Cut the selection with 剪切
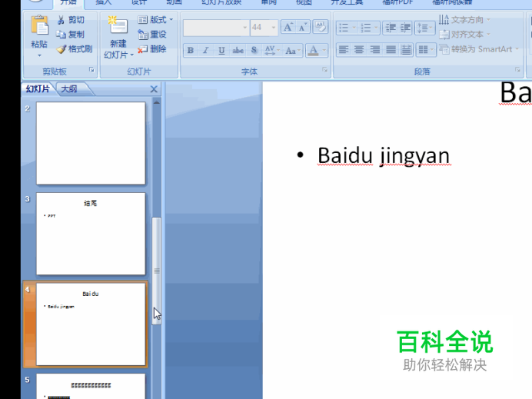This screenshot has width=532, height=399. 70,20
